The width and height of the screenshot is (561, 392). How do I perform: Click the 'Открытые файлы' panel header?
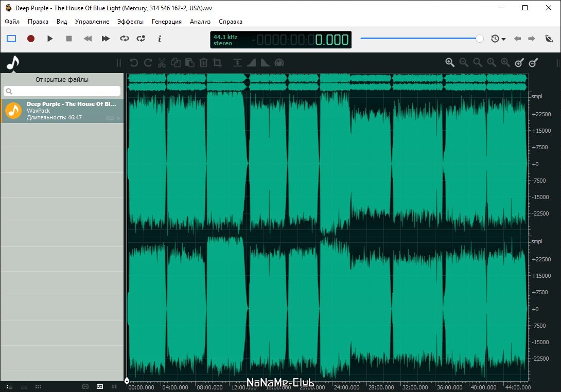tap(62, 79)
